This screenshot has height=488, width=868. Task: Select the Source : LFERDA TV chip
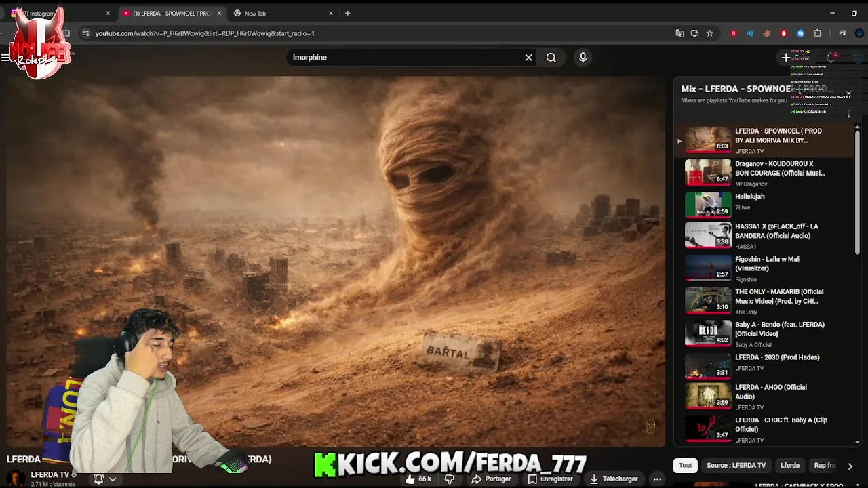point(736,465)
